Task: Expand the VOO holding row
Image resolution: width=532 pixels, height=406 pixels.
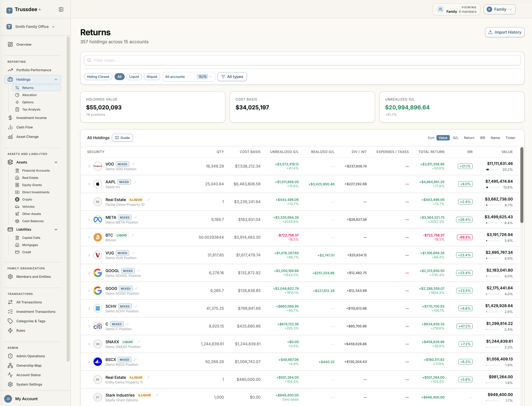Action: pyautogui.click(x=89, y=166)
